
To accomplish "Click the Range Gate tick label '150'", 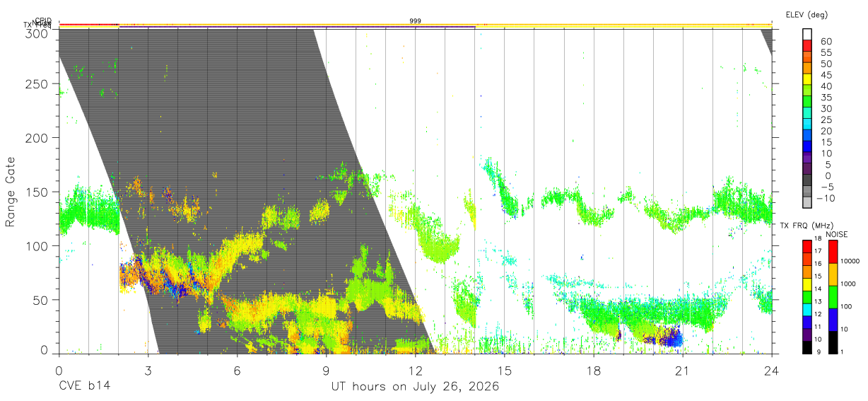I will (x=37, y=192).
